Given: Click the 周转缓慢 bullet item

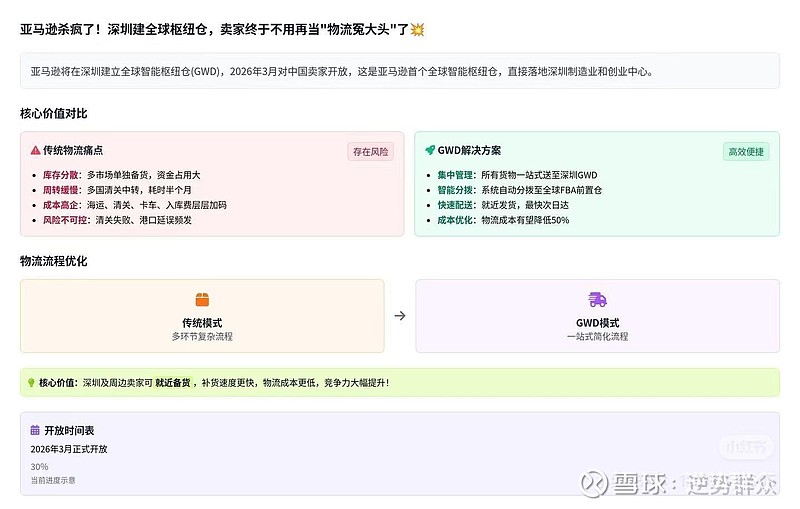Looking at the screenshot, I should click(117, 190).
